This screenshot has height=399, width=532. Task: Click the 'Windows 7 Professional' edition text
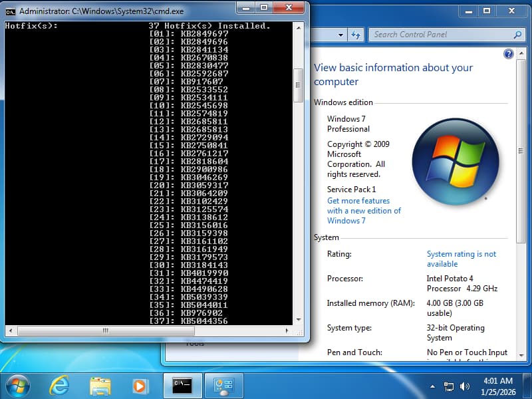click(348, 124)
